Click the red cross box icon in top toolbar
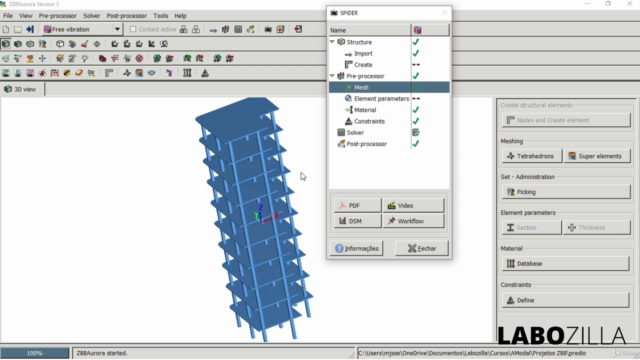The image size is (640, 360). click(280, 29)
